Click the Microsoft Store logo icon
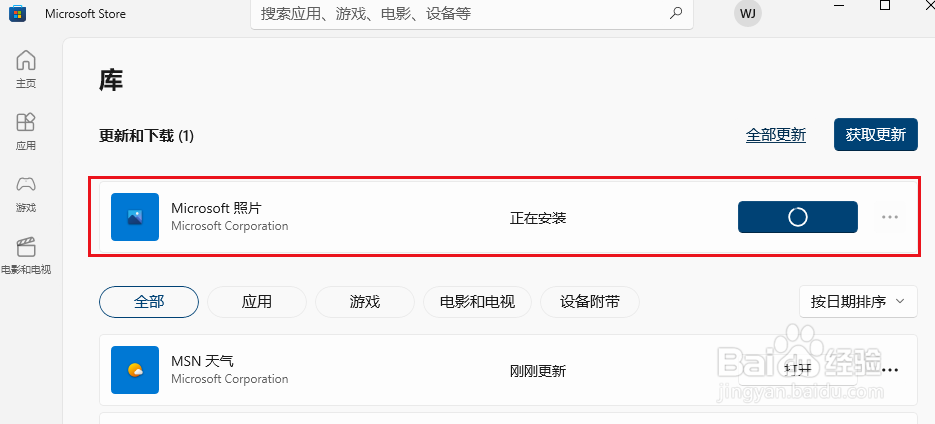 point(17,14)
